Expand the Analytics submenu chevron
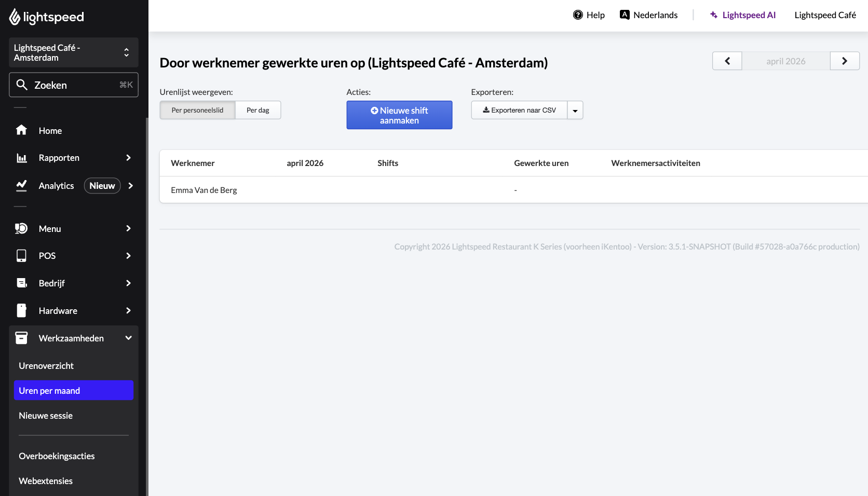 [x=130, y=186]
